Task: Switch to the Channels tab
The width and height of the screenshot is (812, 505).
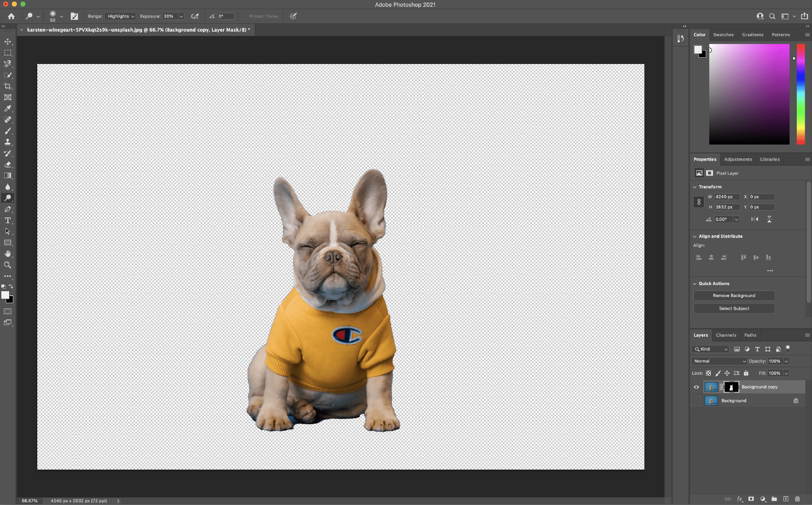Action: tap(726, 334)
